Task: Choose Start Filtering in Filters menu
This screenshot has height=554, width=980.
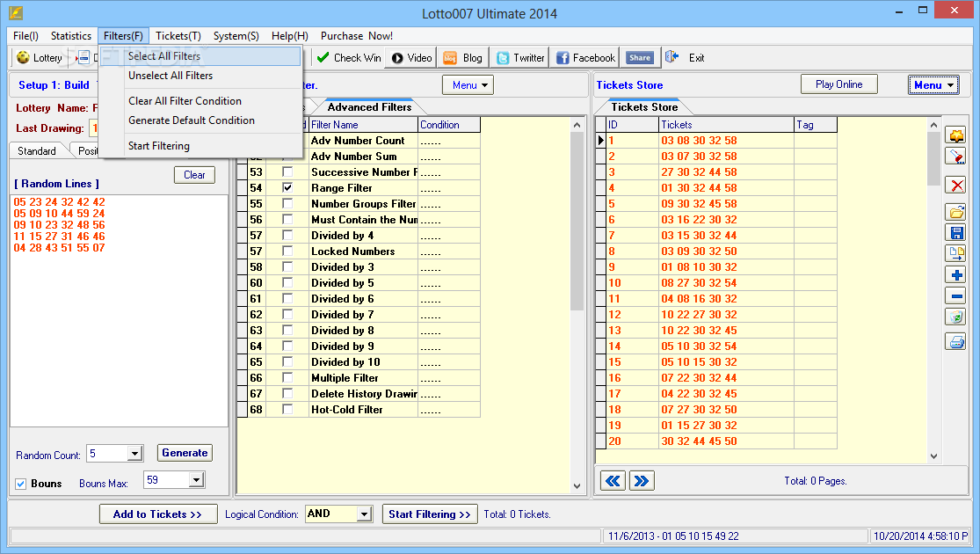Action: 200,146
